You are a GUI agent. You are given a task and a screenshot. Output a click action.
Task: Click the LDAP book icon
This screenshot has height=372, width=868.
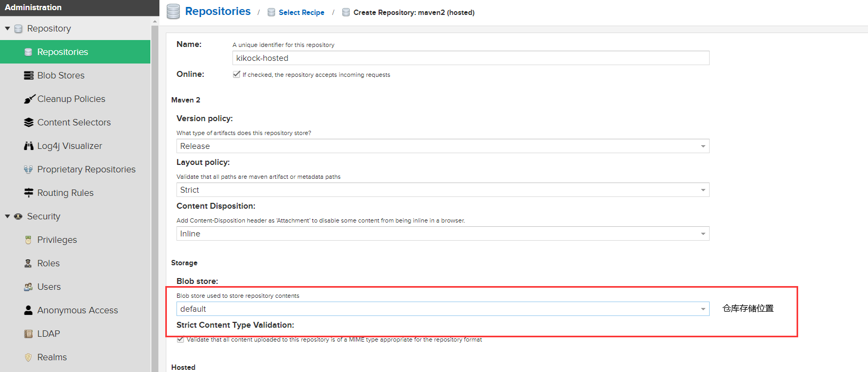(x=28, y=334)
